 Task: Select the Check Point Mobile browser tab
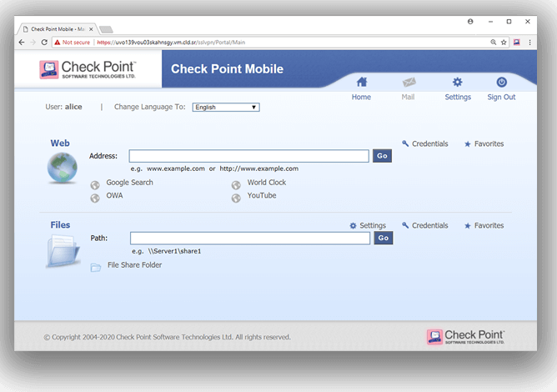click(x=58, y=28)
